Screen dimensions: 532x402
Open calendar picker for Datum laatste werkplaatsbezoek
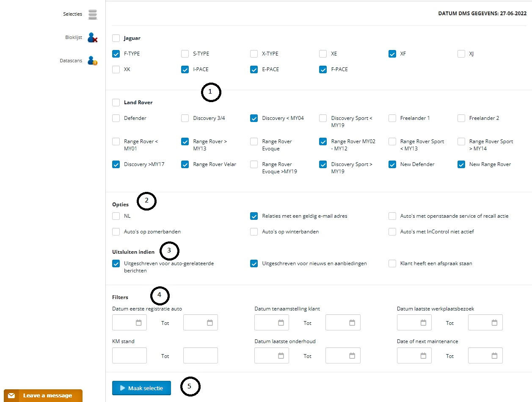pyautogui.click(x=424, y=322)
